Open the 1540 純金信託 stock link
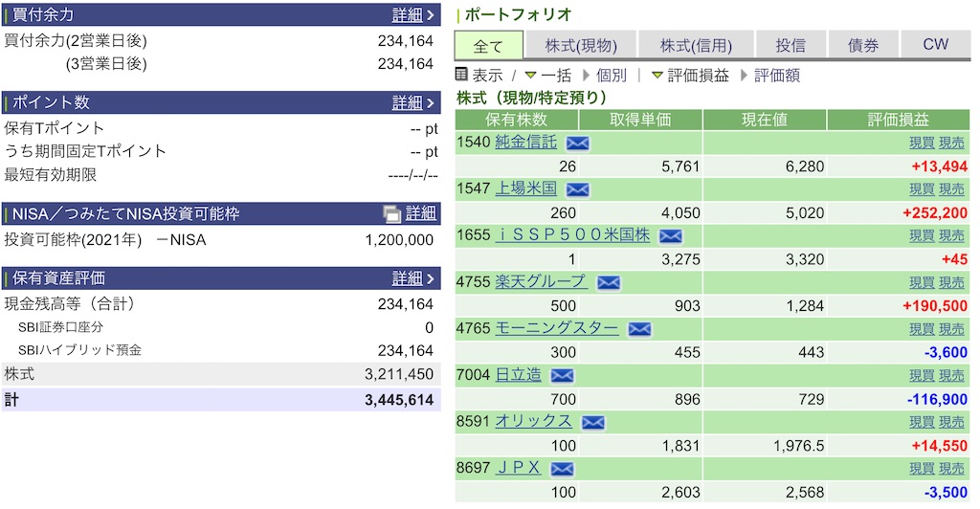This screenshot has width=980, height=509. coord(525,143)
